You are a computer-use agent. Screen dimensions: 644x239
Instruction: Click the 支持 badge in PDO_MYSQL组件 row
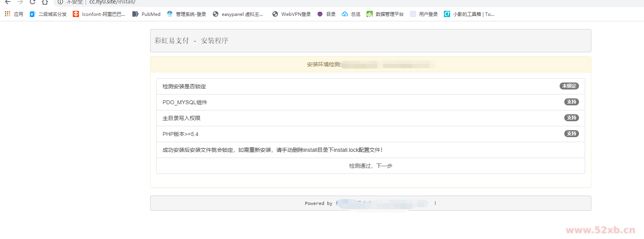tap(571, 102)
